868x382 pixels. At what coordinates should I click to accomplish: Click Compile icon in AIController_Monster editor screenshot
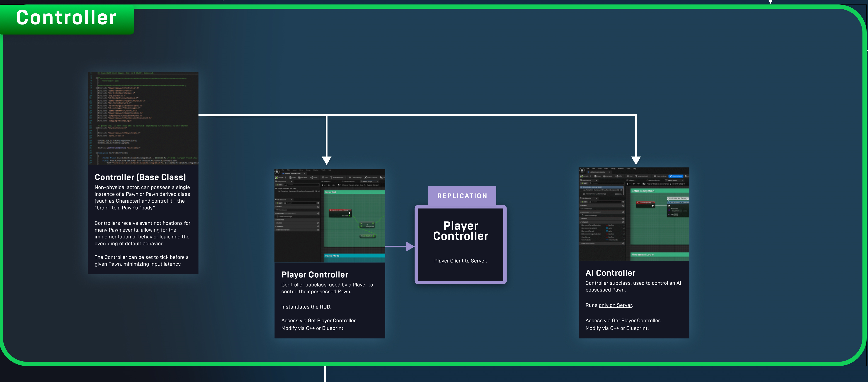pos(582,176)
